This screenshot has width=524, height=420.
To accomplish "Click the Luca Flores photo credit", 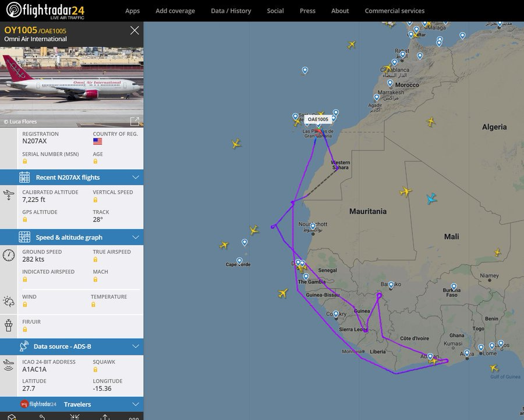I will click(20, 122).
